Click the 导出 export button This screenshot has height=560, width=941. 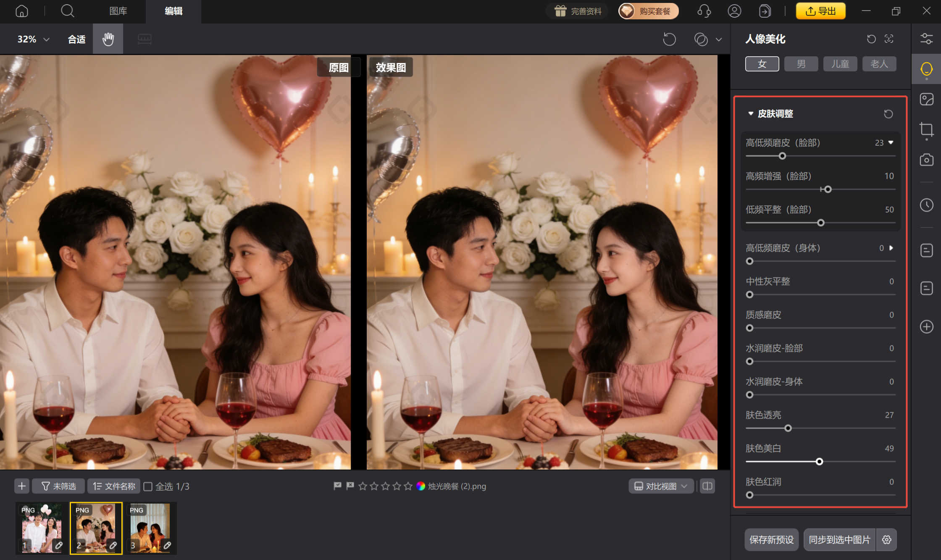(x=820, y=11)
